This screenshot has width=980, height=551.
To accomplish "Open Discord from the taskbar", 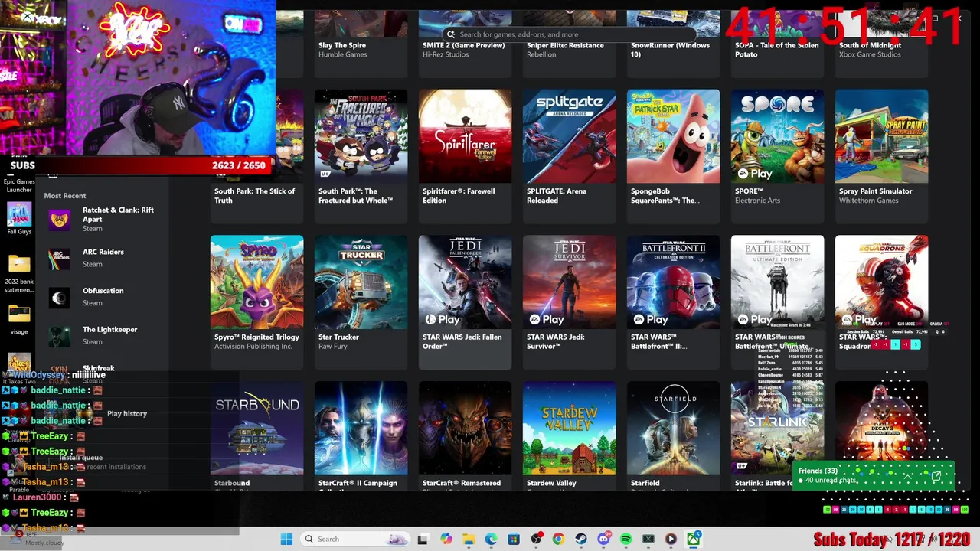I will pos(603,539).
